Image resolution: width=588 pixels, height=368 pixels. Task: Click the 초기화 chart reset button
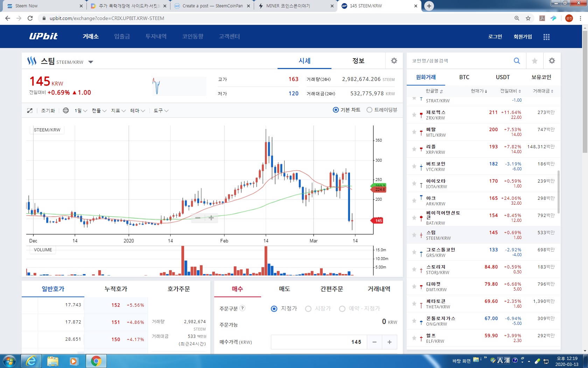pos(48,110)
